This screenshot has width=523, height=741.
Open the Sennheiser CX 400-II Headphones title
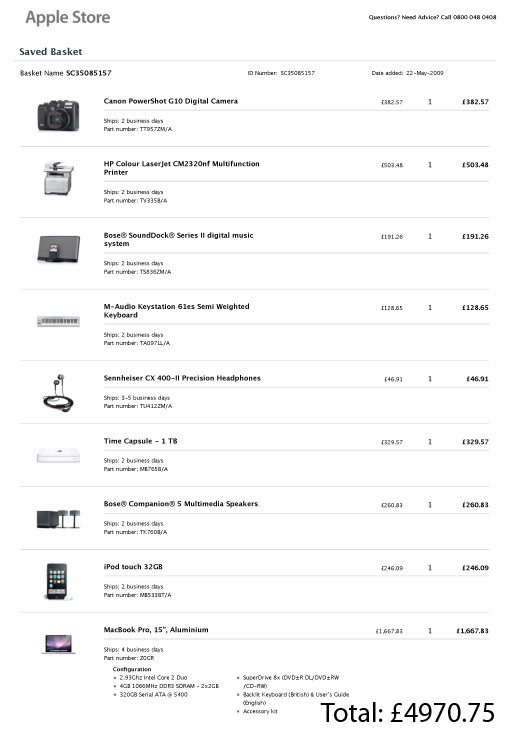click(182, 378)
